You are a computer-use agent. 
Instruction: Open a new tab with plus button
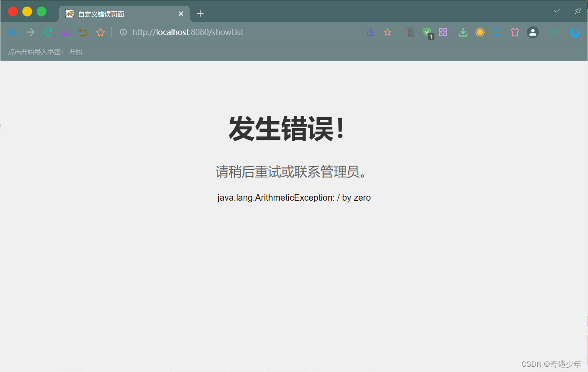click(x=200, y=14)
